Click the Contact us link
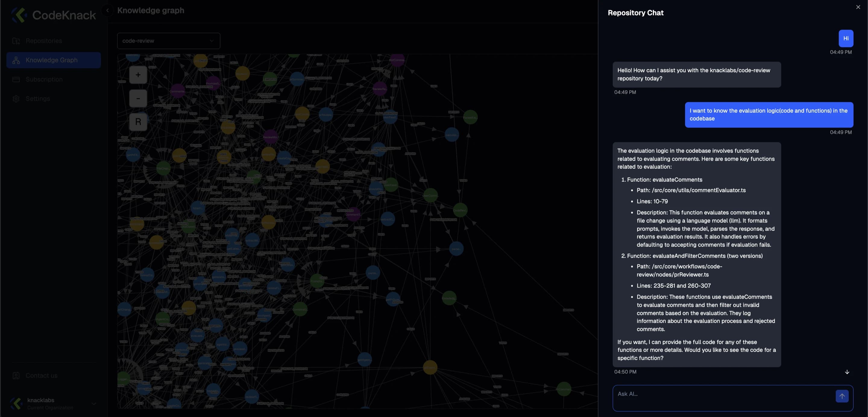 pyautogui.click(x=41, y=375)
